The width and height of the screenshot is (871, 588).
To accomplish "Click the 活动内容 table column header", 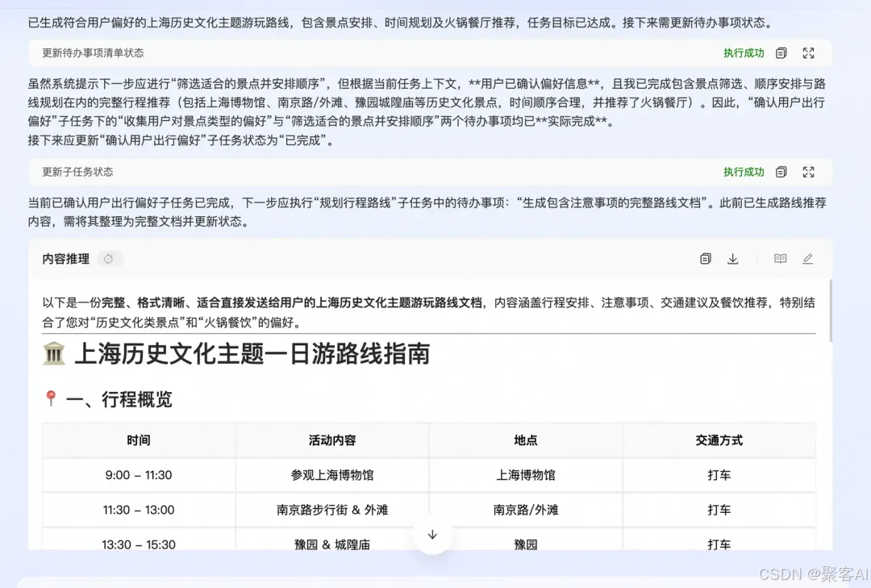I will click(332, 440).
